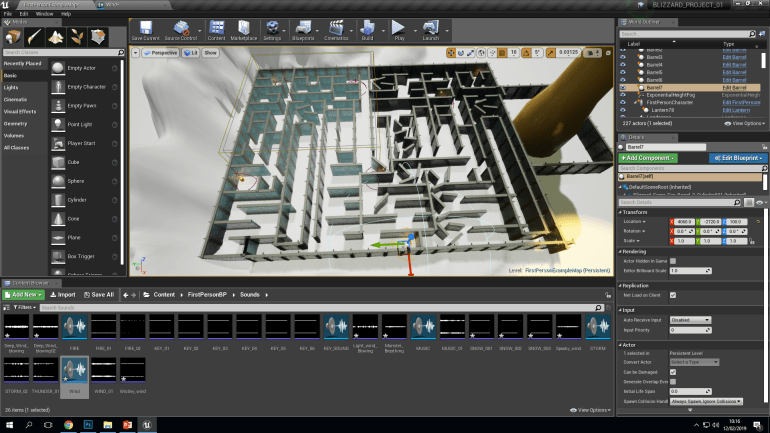
Task: Open Filters dropdown in Content Browser
Action: [24, 307]
